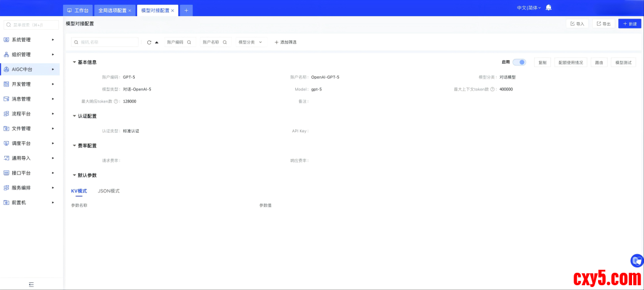This screenshot has width=644, height=290.
Task: Add a new tab with plus icon
Action: 186,10
